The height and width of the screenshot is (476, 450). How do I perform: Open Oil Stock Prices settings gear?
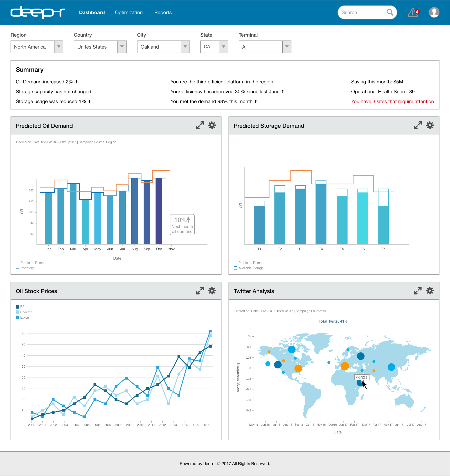coord(212,291)
